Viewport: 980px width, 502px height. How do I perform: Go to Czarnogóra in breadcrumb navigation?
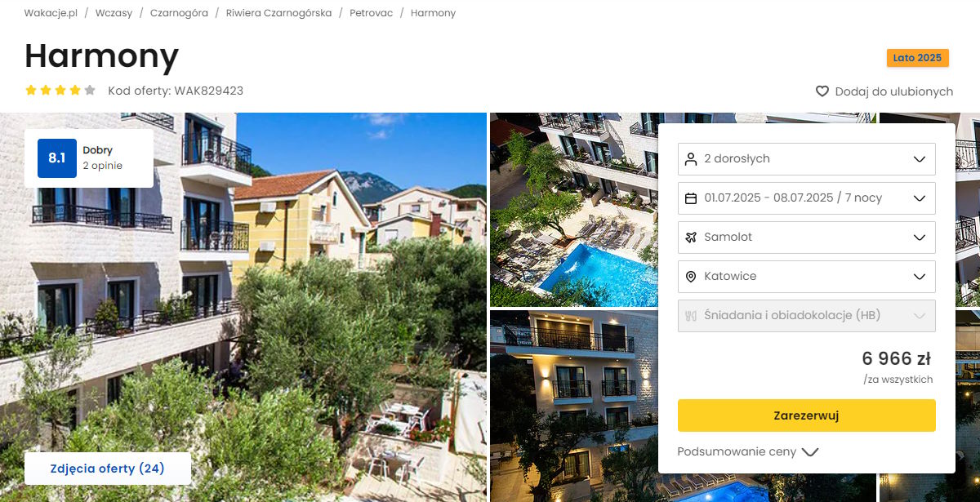(179, 13)
